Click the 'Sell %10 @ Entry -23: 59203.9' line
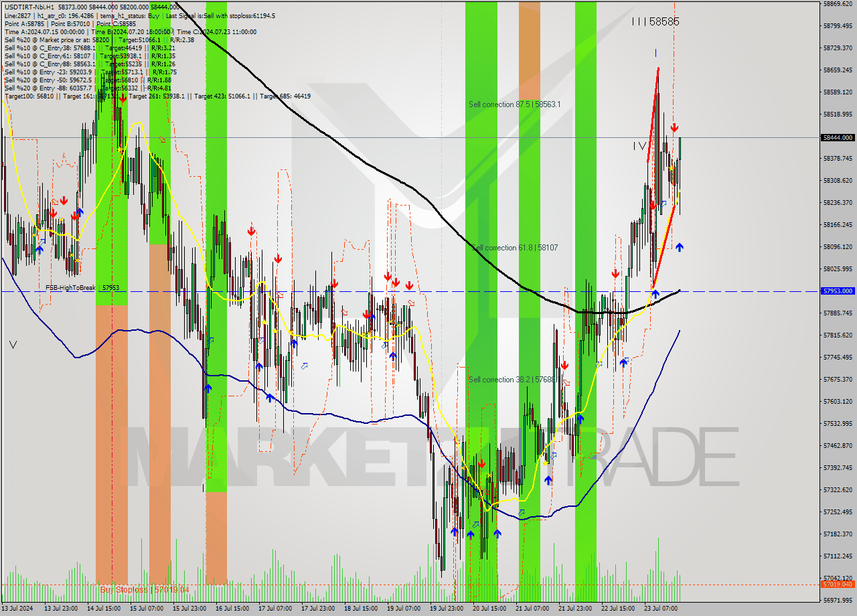857x616 pixels. [x=90, y=72]
